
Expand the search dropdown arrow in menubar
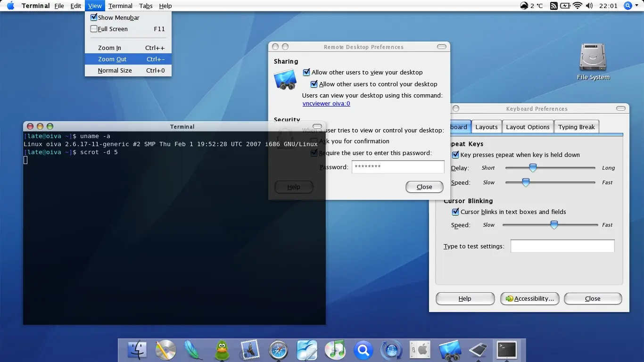pos(636,6)
